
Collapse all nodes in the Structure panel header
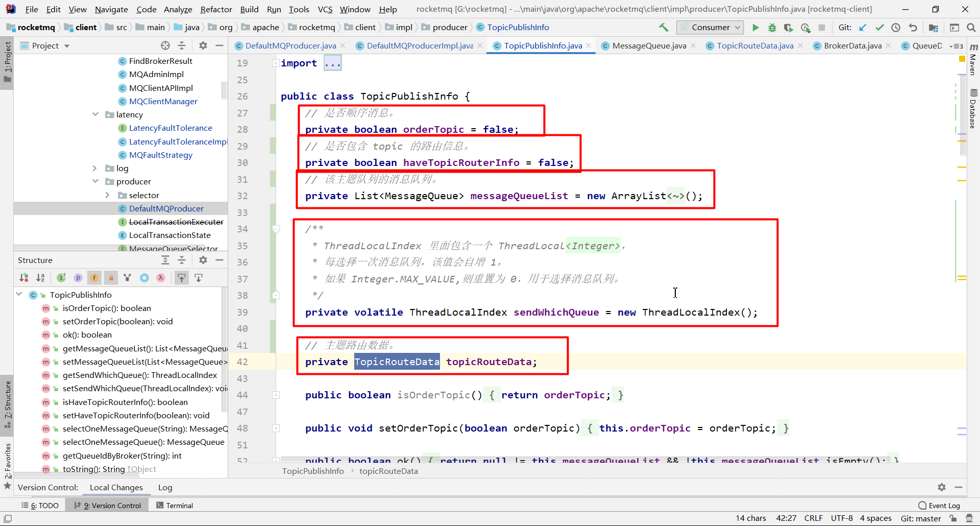click(182, 260)
